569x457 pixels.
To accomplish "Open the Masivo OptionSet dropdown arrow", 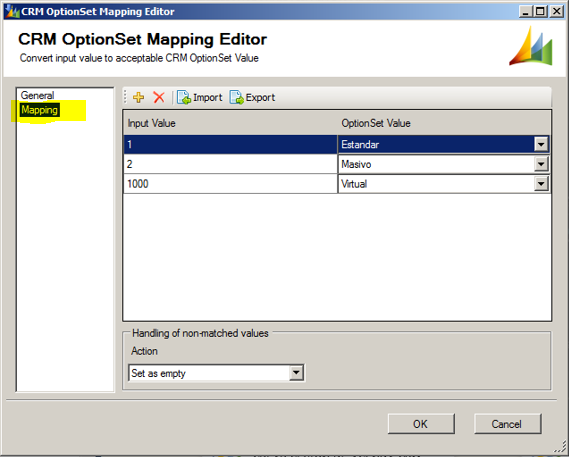I will [541, 164].
